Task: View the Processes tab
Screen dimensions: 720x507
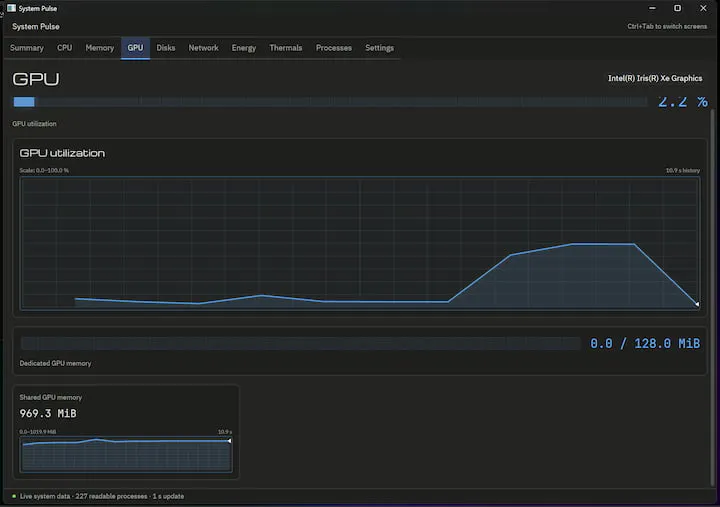Action: point(334,48)
